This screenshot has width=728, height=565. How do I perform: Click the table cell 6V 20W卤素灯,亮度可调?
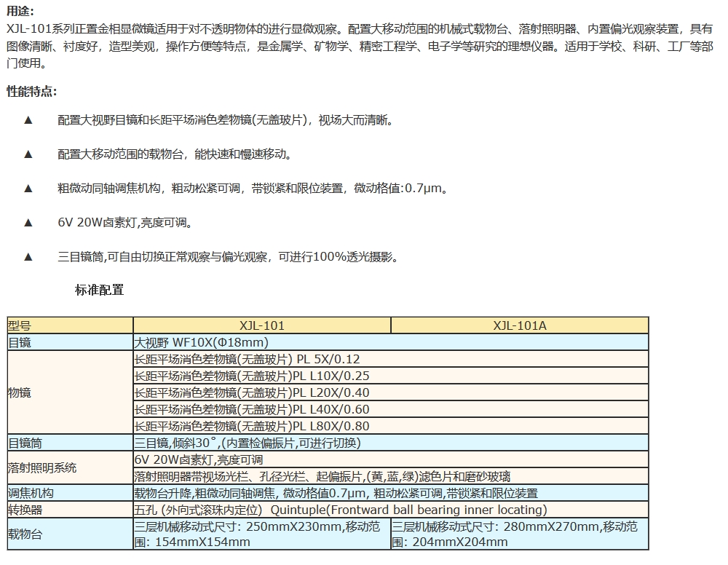(x=391, y=459)
